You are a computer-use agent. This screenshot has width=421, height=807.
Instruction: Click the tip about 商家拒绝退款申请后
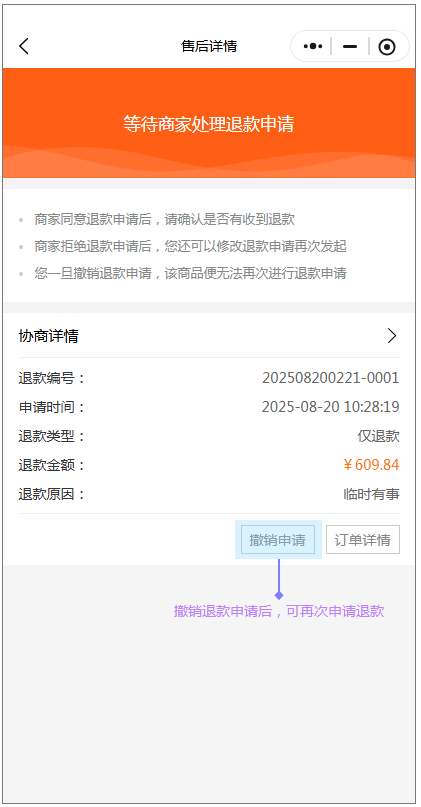tap(190, 246)
